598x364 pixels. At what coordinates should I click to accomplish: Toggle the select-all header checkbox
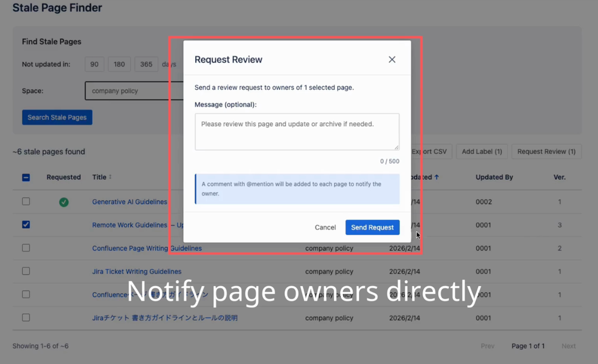coord(26,177)
